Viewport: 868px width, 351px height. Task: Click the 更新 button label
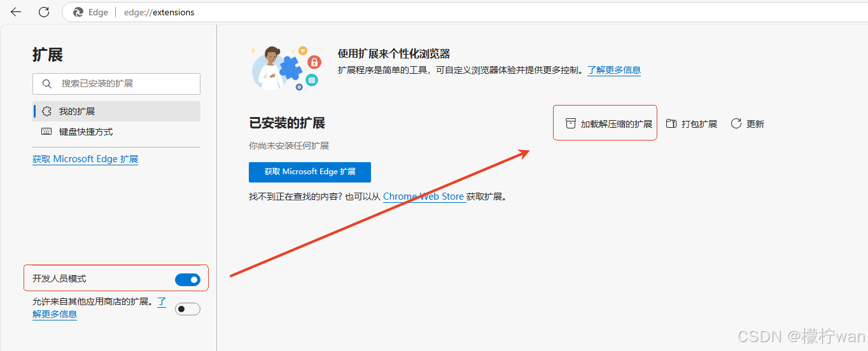click(x=755, y=124)
